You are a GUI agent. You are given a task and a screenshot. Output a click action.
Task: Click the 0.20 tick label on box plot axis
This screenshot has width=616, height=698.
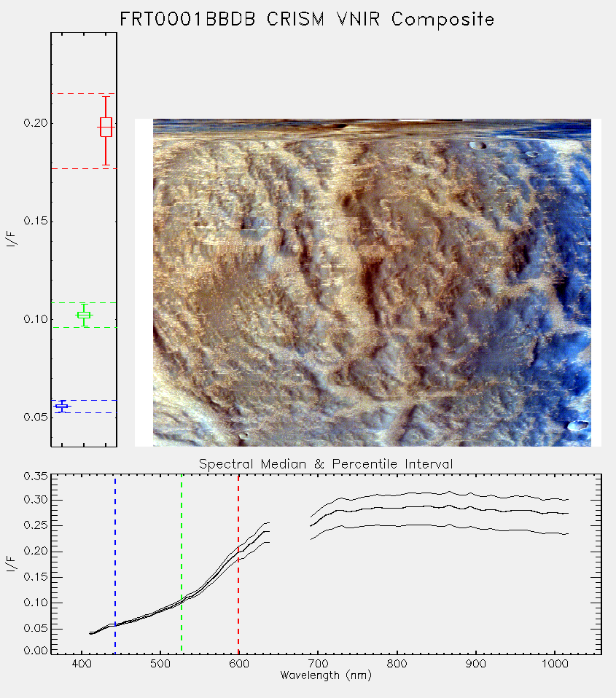36,123
